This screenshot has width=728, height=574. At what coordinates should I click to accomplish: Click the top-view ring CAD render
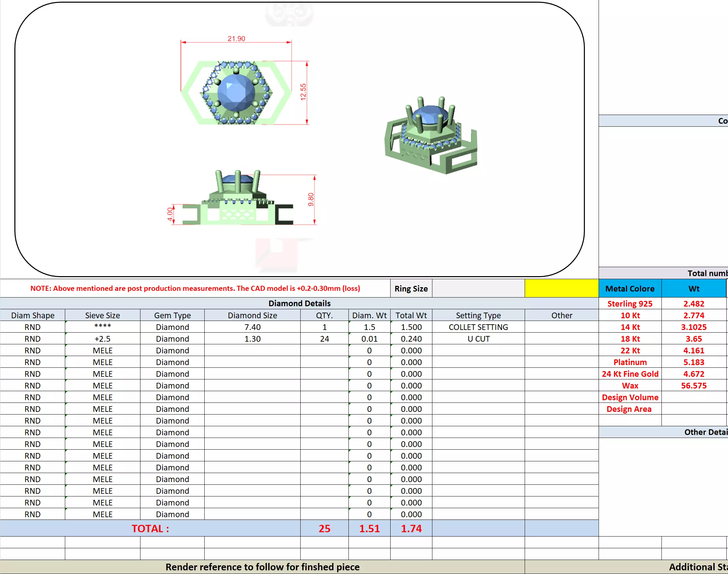pyautogui.click(x=236, y=92)
